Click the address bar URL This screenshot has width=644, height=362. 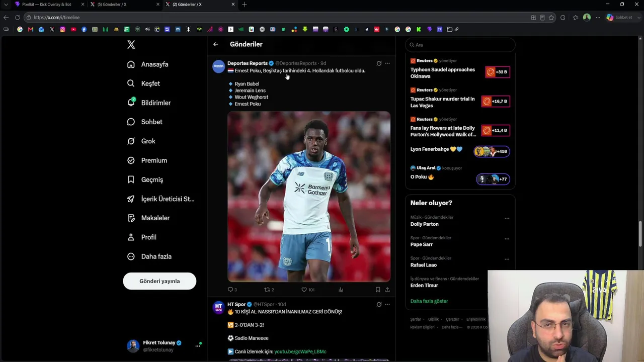coord(56,18)
